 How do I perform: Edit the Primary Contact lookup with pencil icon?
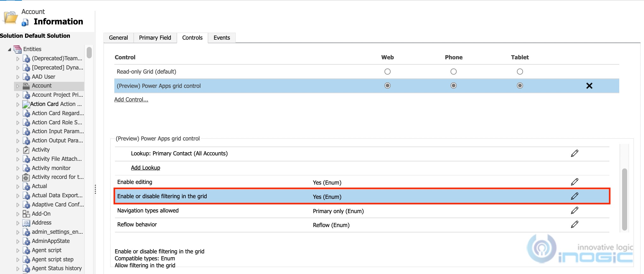[x=574, y=153]
